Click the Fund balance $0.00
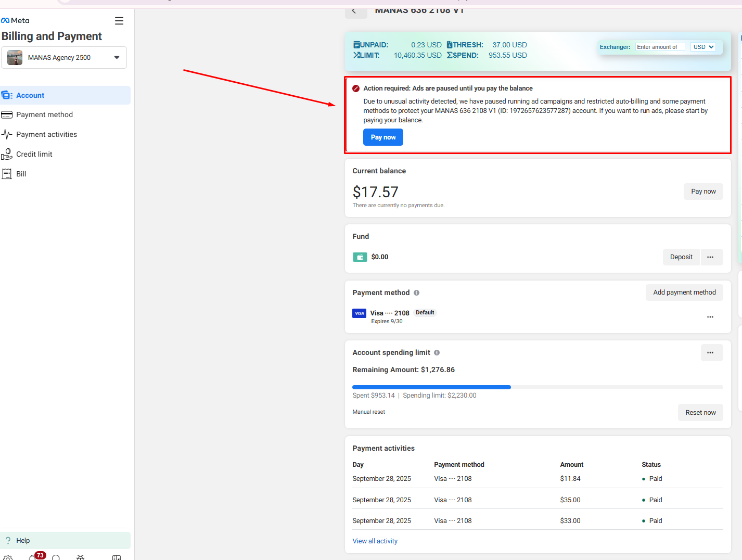 coord(379,257)
